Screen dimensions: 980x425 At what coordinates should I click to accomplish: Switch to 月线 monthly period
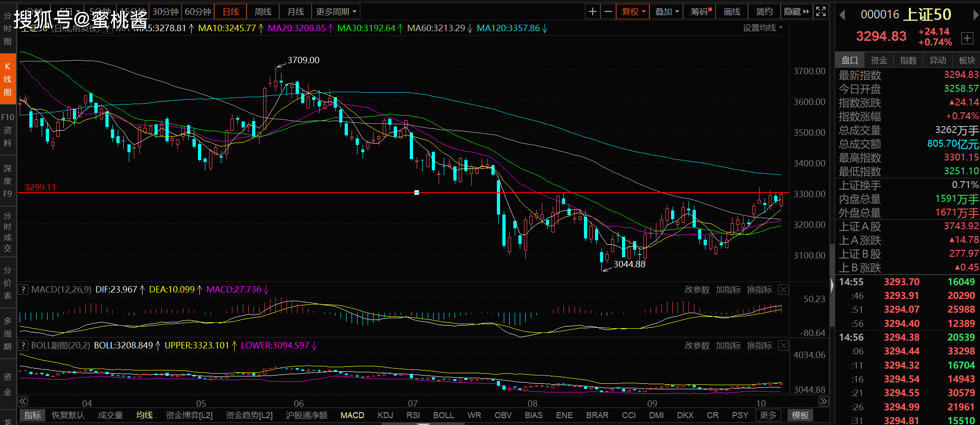pos(296,11)
